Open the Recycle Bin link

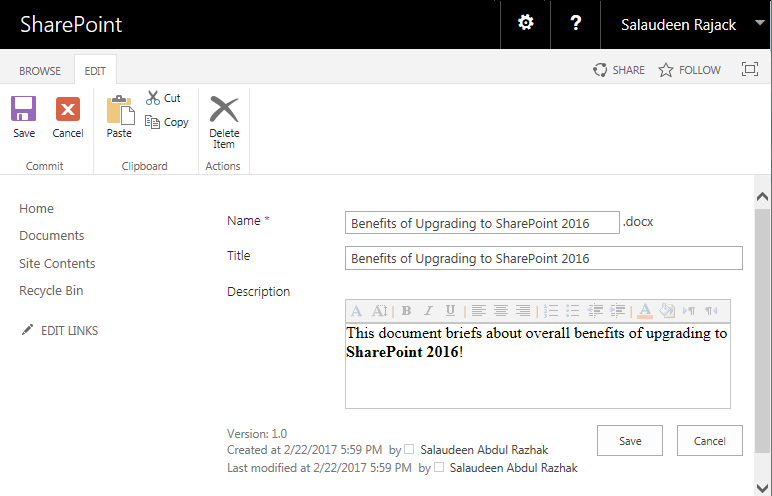click(x=51, y=291)
